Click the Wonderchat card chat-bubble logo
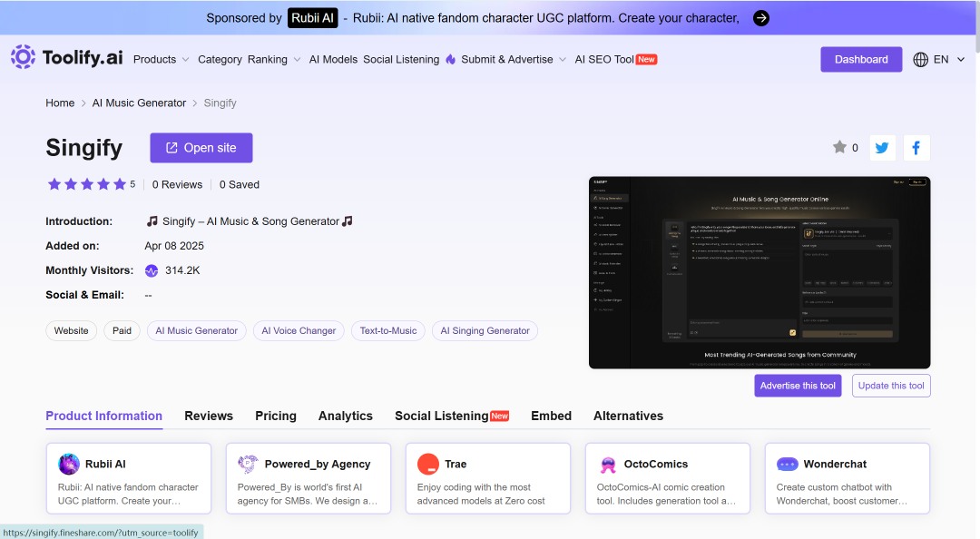This screenshot has width=980, height=539. [x=788, y=464]
